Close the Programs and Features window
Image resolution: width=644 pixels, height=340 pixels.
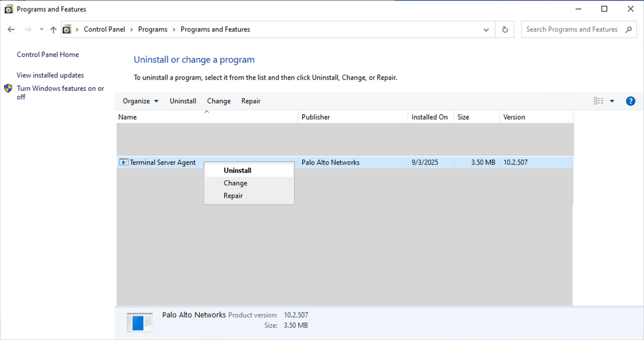630,9
